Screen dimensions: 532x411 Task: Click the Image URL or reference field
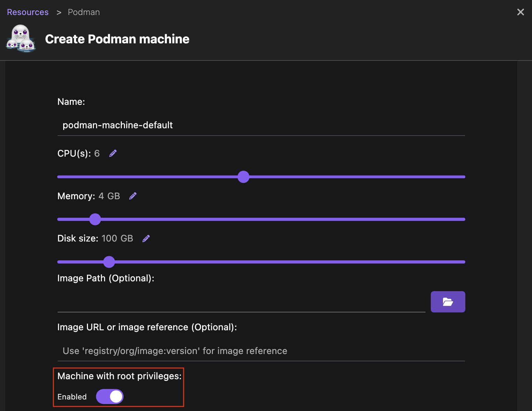(x=261, y=351)
